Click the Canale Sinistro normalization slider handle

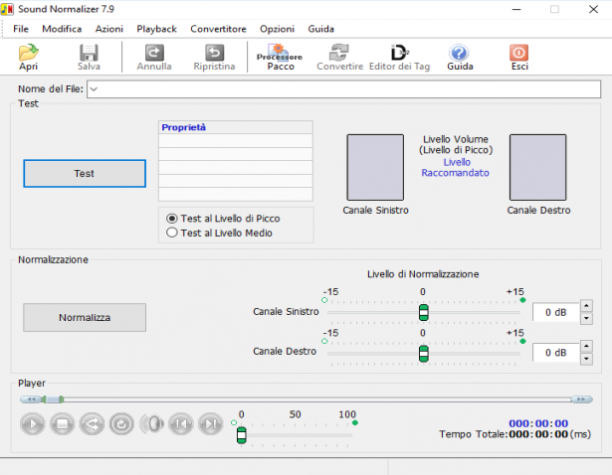pos(423,312)
